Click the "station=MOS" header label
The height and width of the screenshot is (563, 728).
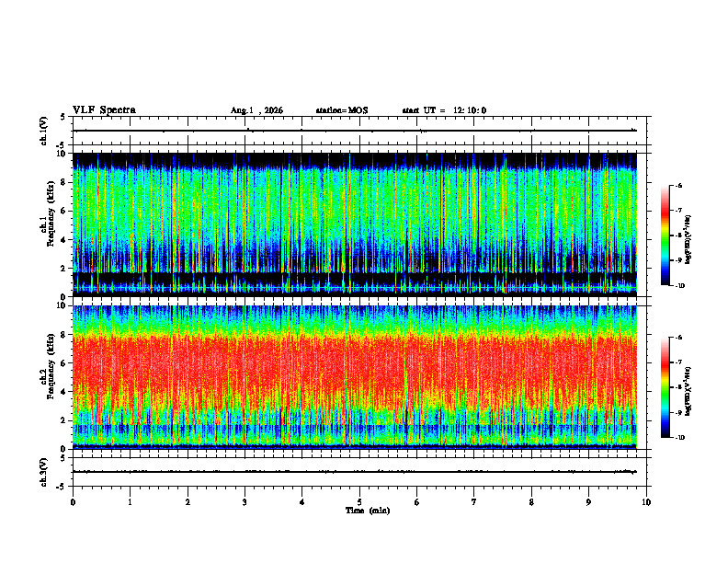pyautogui.click(x=342, y=110)
